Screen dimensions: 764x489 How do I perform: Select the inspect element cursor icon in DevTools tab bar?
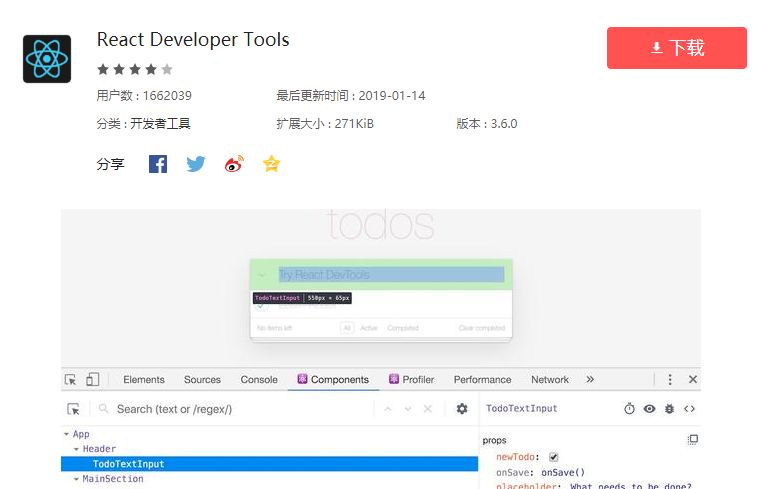coord(70,379)
